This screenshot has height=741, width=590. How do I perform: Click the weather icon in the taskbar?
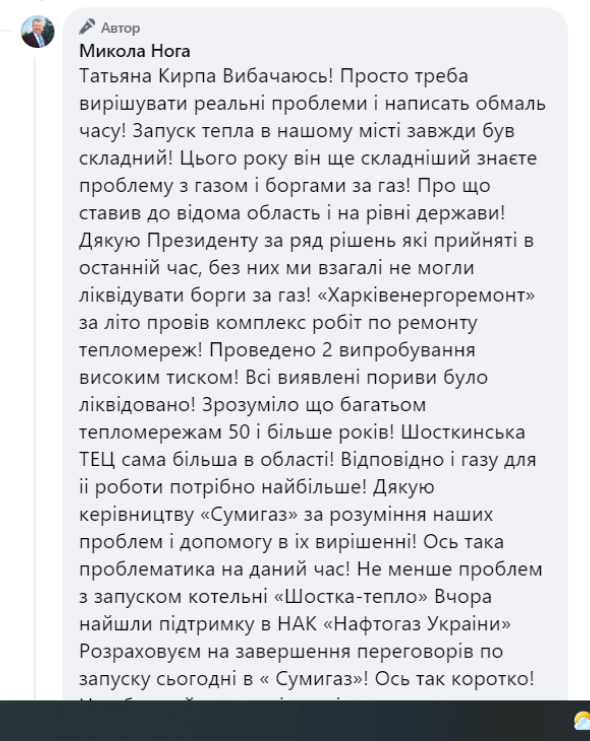pos(582,722)
